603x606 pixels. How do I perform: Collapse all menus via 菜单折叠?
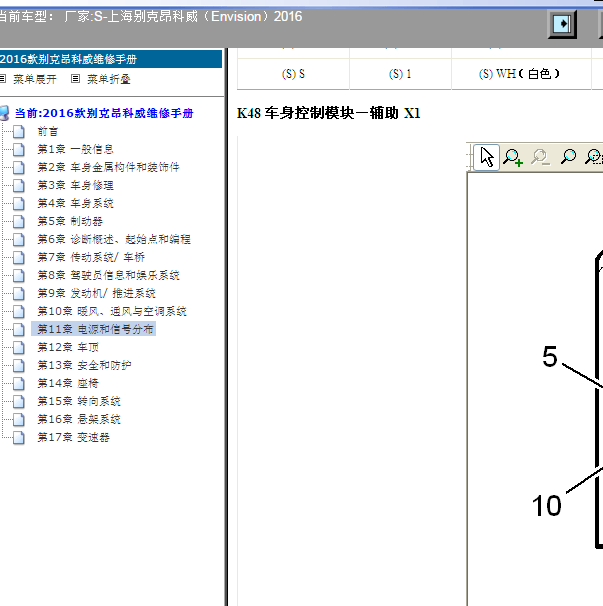point(109,79)
